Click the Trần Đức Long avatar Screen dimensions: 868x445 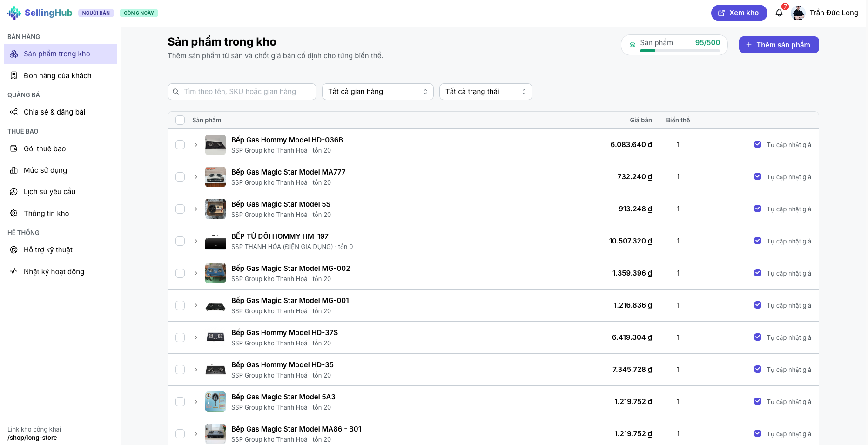(x=798, y=13)
